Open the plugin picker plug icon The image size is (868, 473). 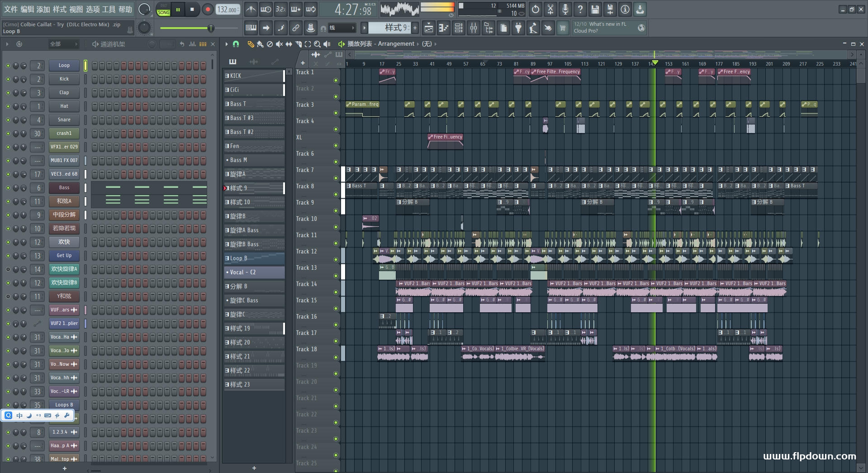click(518, 28)
